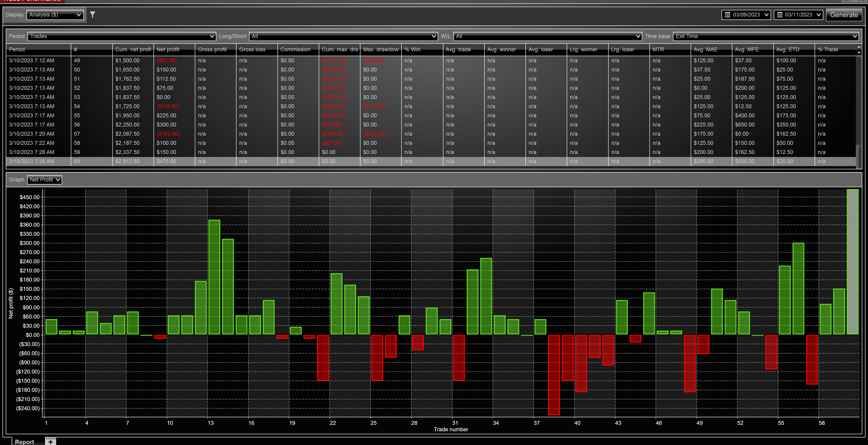Image resolution: width=868 pixels, height=445 pixels.
Task: Expand the W/L filter dropdown
Action: click(x=548, y=36)
